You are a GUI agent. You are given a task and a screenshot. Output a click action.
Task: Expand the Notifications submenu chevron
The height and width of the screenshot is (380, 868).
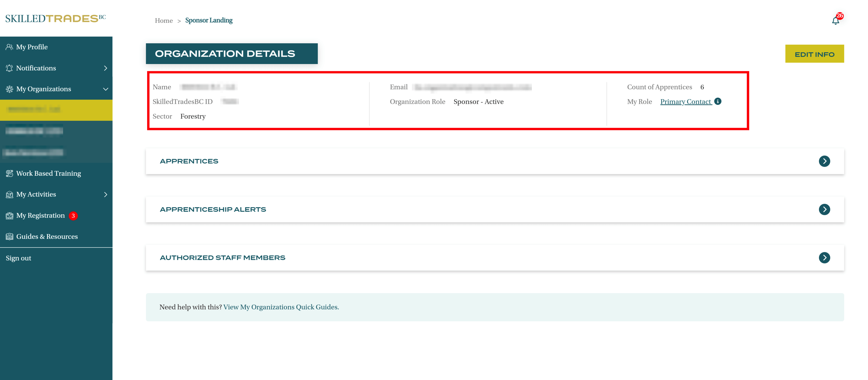[105, 68]
